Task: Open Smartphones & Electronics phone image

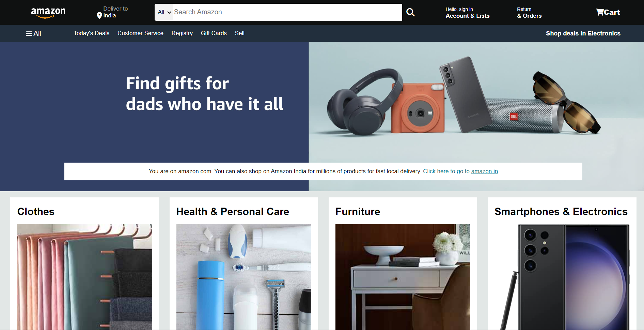Action: pyautogui.click(x=562, y=277)
